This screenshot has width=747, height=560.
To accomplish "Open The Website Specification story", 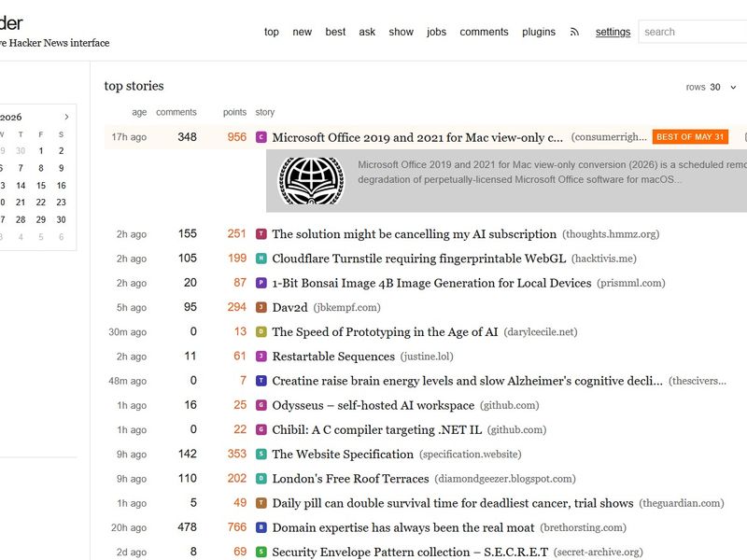I will coord(343,455).
